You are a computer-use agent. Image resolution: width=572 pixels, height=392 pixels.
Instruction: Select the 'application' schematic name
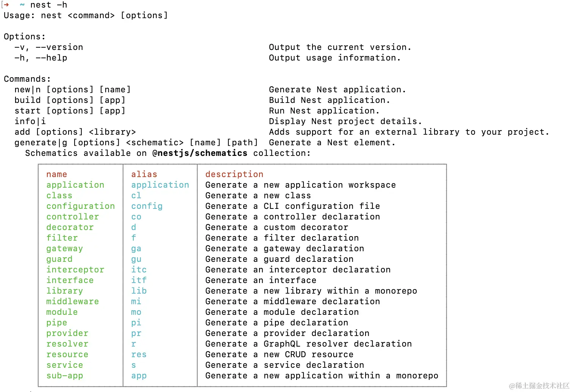pos(75,185)
